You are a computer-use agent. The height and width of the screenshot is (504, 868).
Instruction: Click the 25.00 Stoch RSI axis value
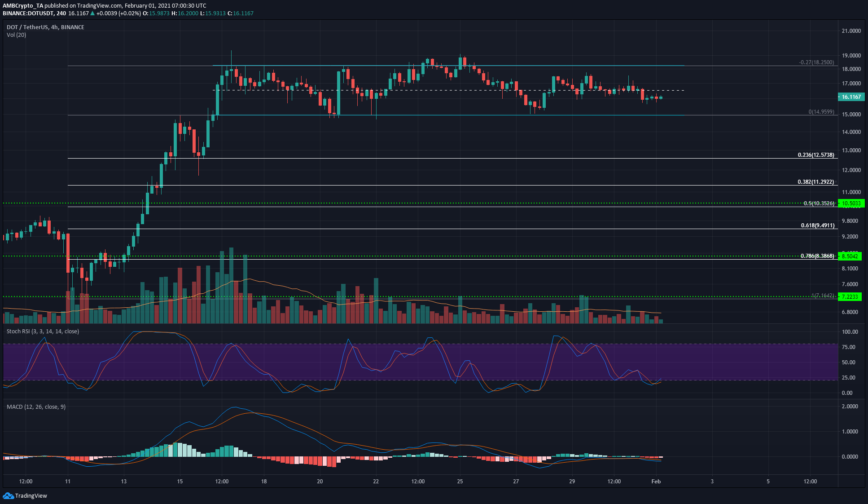tap(848, 378)
